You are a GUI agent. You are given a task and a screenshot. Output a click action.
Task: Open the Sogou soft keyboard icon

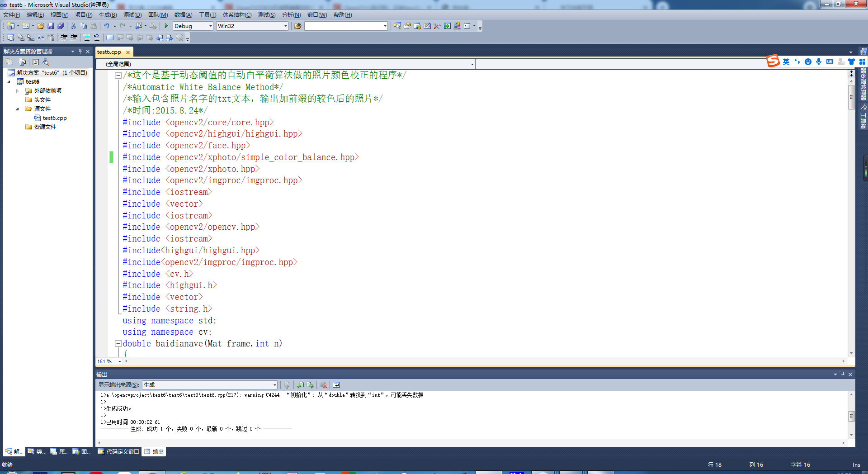point(830,62)
